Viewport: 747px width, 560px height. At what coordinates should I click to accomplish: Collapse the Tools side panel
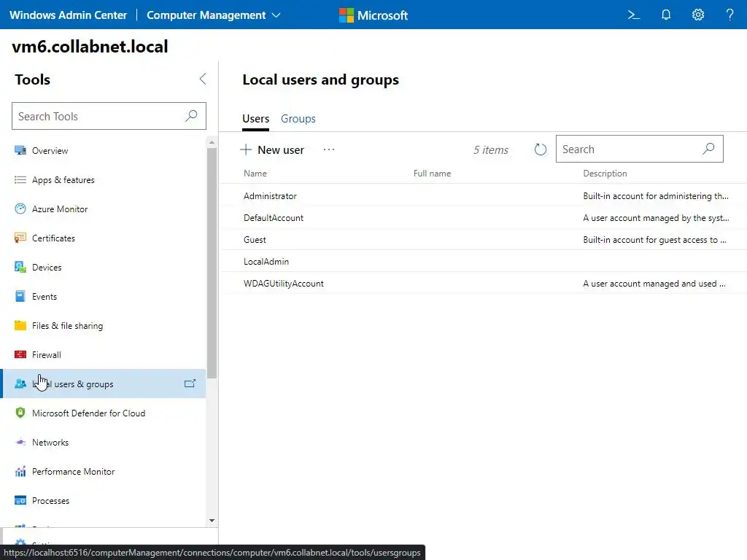coord(203,79)
